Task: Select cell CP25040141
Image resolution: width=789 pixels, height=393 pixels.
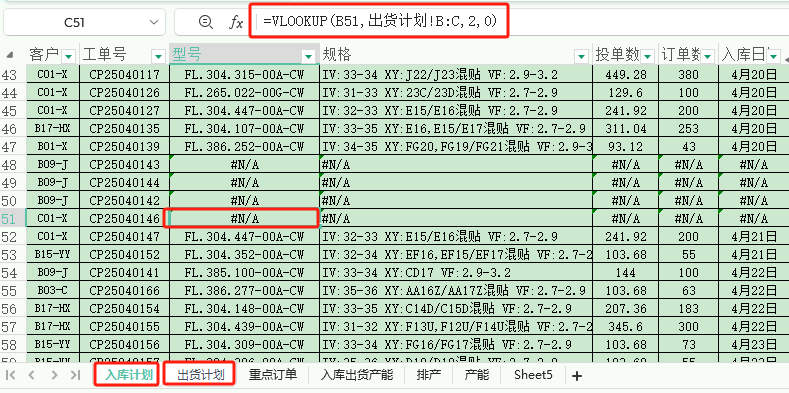Action: (124, 272)
